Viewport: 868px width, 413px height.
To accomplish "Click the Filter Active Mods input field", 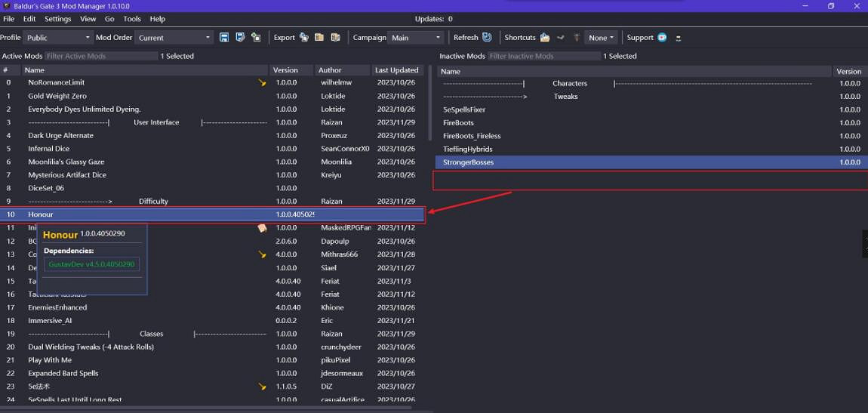I will 100,56.
